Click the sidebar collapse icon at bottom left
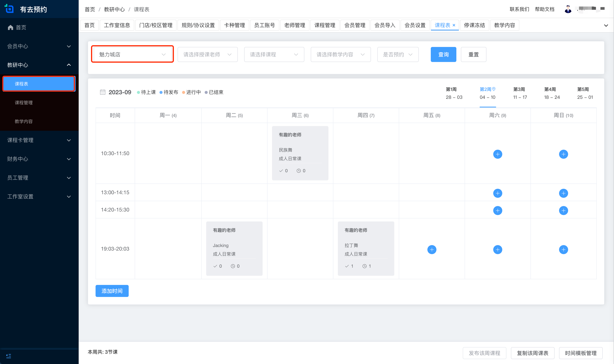 (9, 356)
